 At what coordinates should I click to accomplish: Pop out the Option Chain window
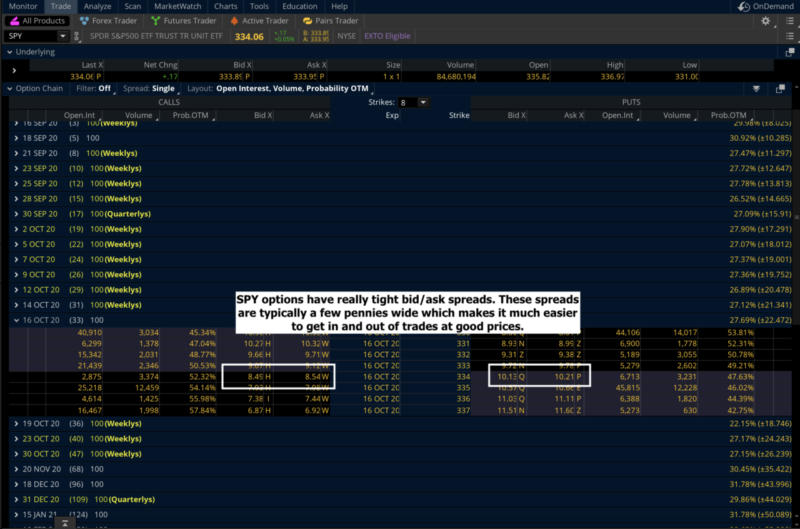click(780, 89)
